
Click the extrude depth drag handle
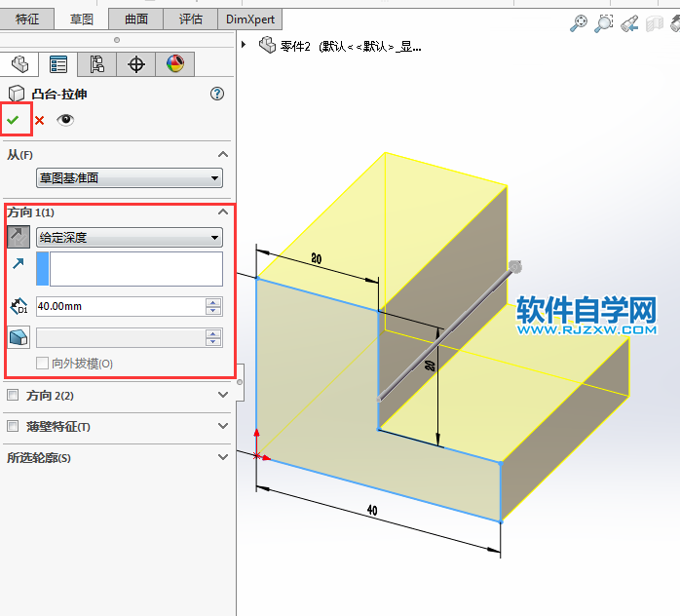(514, 267)
